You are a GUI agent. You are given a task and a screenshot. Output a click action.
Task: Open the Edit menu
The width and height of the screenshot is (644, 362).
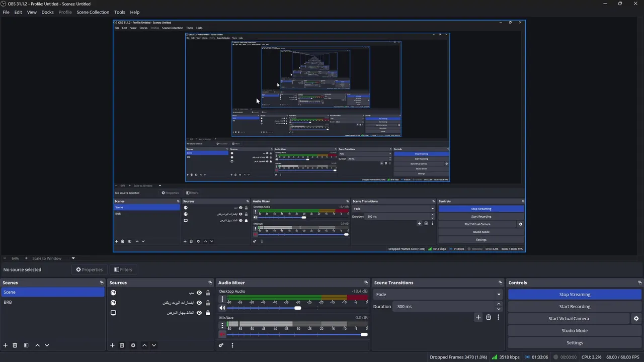click(x=18, y=12)
